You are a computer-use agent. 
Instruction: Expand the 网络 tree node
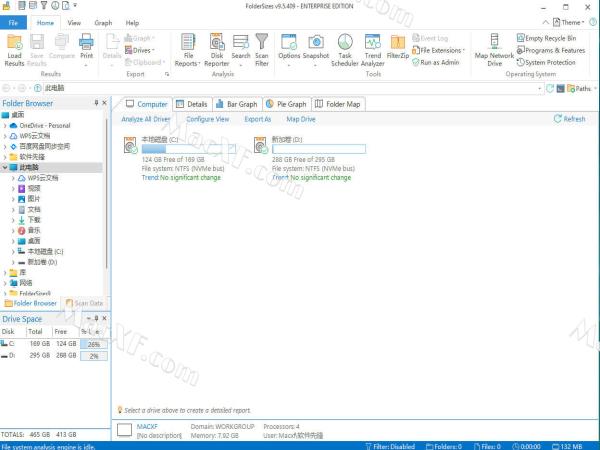click(x=5, y=283)
